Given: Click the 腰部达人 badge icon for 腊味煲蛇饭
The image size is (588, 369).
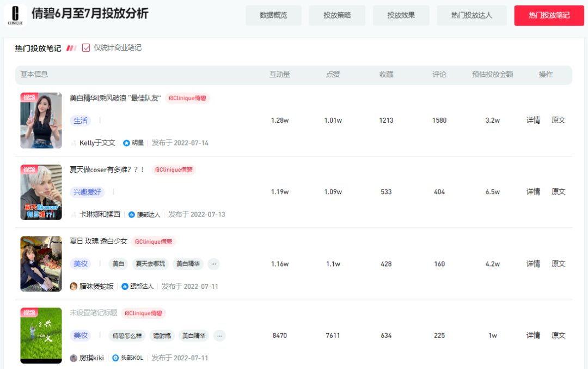Looking at the screenshot, I should pyautogui.click(x=125, y=286).
